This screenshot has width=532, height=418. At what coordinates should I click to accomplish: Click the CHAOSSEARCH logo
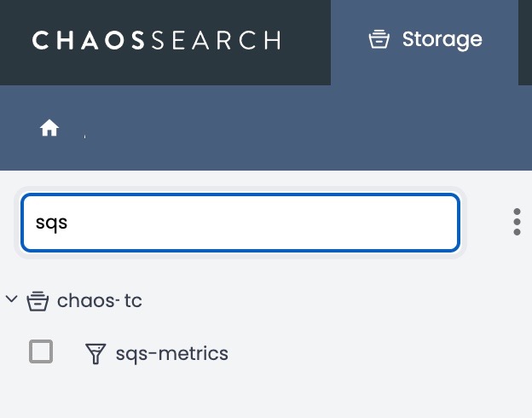point(156,40)
